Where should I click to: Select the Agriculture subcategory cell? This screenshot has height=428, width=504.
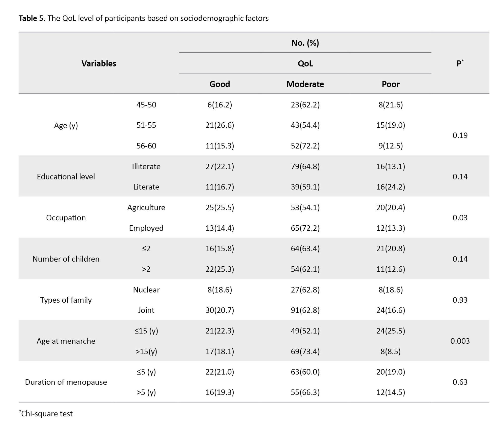tap(146, 207)
